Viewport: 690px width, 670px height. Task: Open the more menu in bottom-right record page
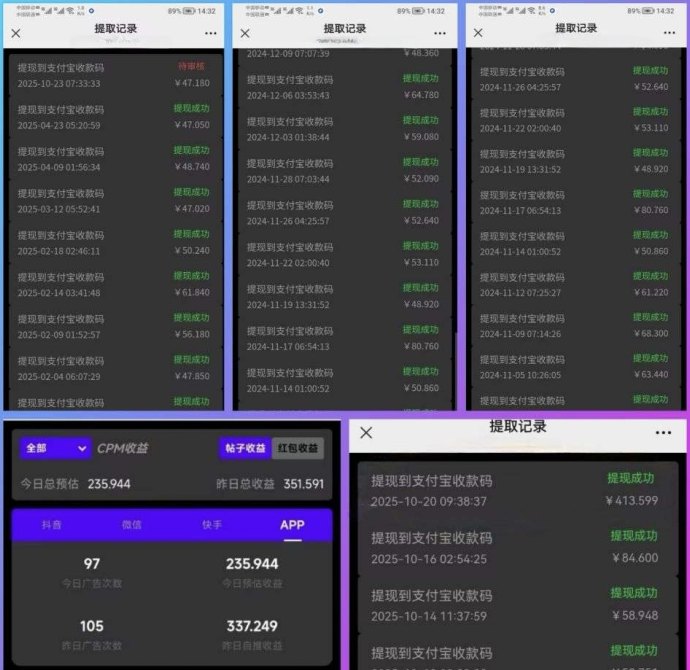tap(663, 433)
